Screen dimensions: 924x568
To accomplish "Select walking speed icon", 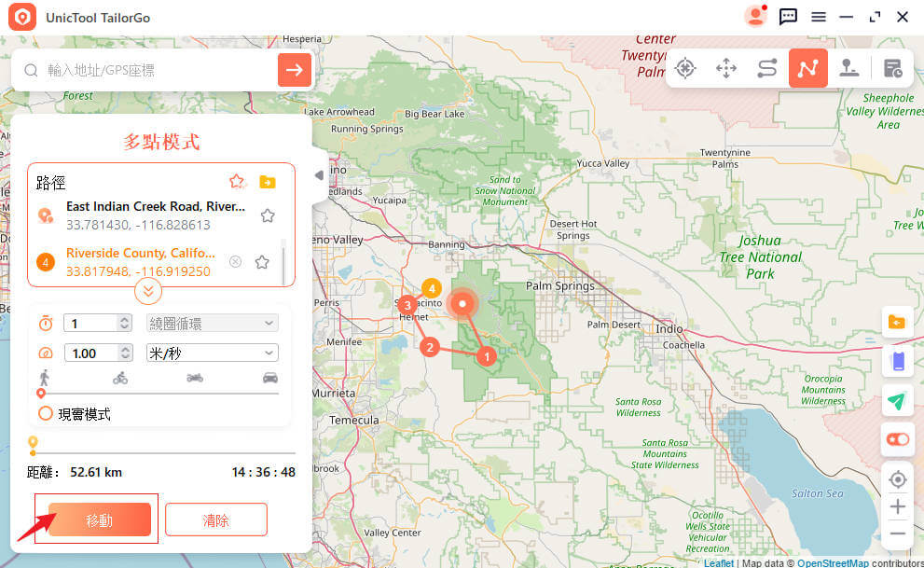I will coord(44,378).
